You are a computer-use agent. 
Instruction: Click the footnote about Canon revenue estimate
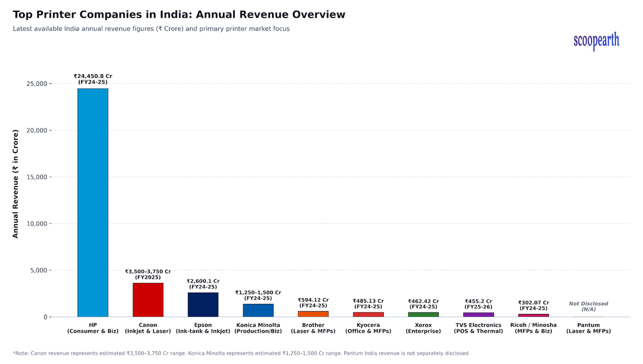(241, 353)
